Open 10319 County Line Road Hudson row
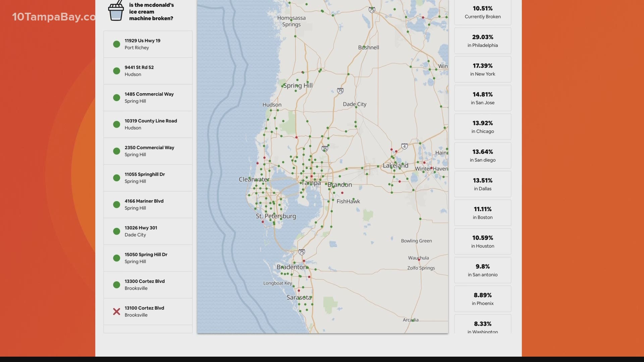Screen dimensions: 644x362 click(148, 124)
